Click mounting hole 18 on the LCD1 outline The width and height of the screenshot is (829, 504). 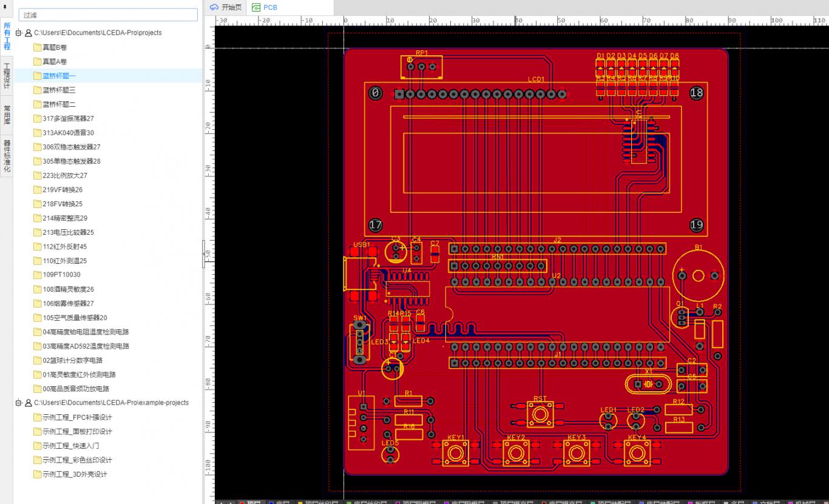697,93
